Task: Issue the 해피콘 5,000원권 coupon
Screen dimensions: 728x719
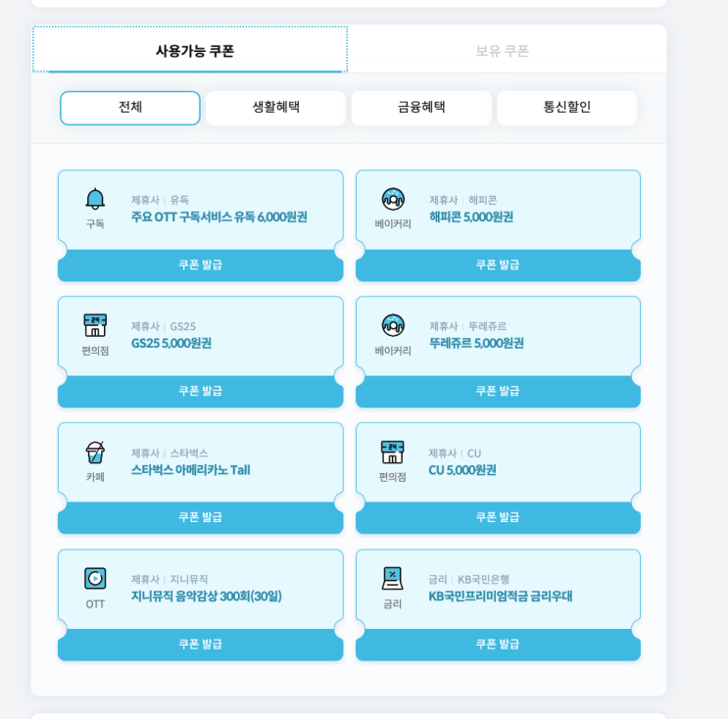Action: [x=498, y=265]
